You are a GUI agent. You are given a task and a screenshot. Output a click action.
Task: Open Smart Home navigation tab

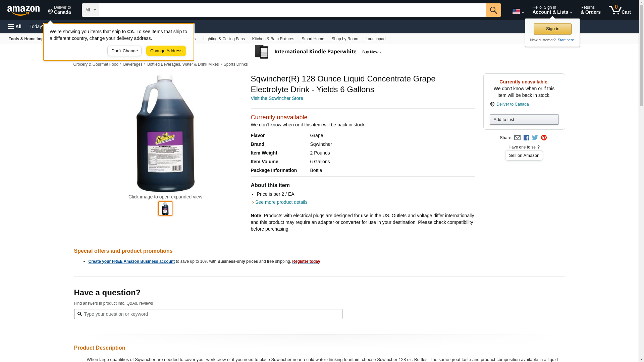click(313, 39)
